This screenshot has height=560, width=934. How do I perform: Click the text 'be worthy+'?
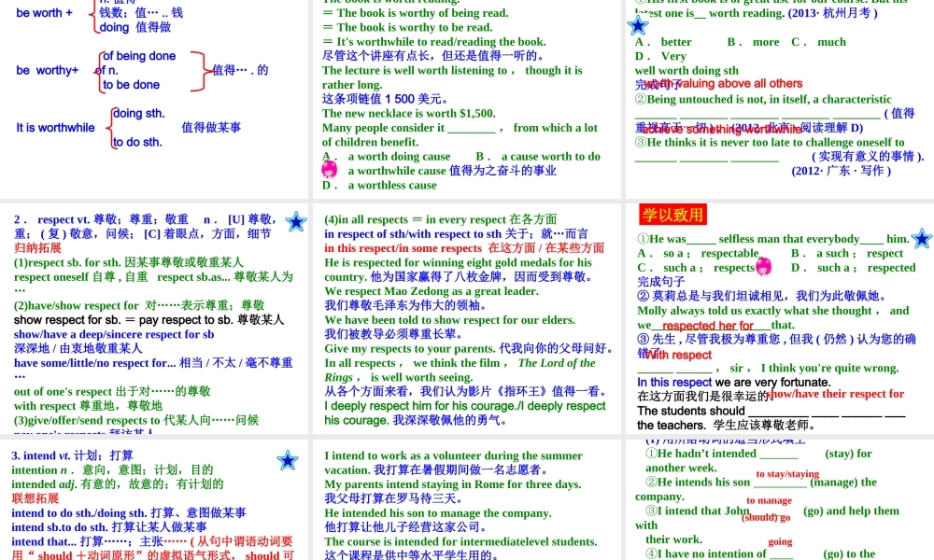pyautogui.click(x=47, y=70)
